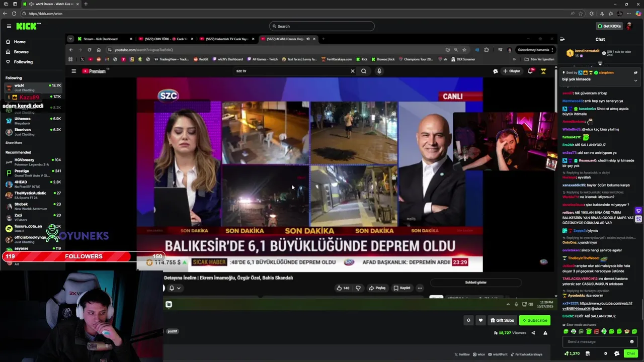
Task: Open TradingView bookmark in streamed browser
Action: point(172,59)
